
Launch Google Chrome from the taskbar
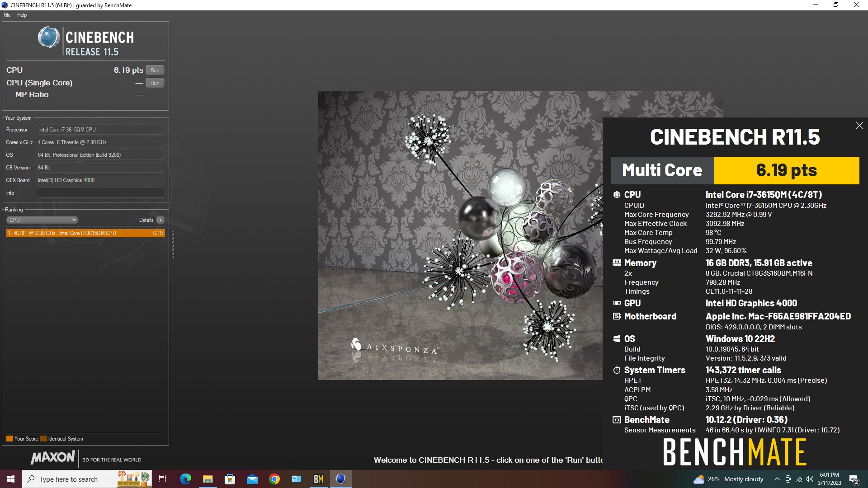[x=274, y=479]
